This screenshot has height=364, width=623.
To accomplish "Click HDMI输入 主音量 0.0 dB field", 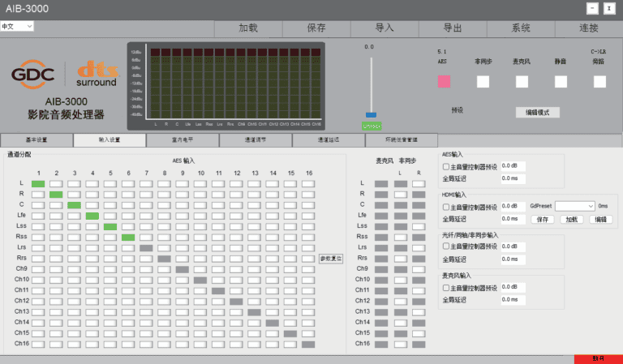I will coord(513,207).
